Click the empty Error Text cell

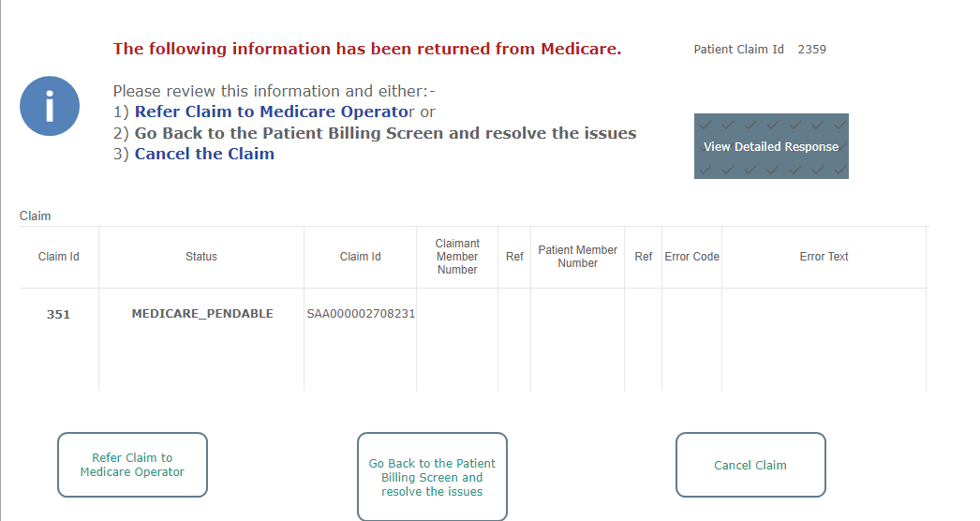pyautogui.click(x=824, y=339)
